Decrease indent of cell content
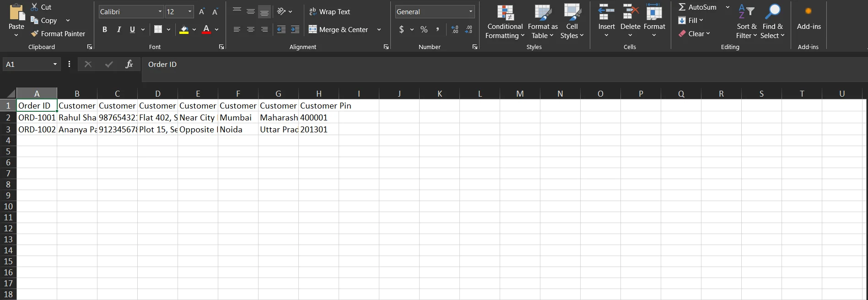Viewport: 868px width, 300px height. pos(281,29)
